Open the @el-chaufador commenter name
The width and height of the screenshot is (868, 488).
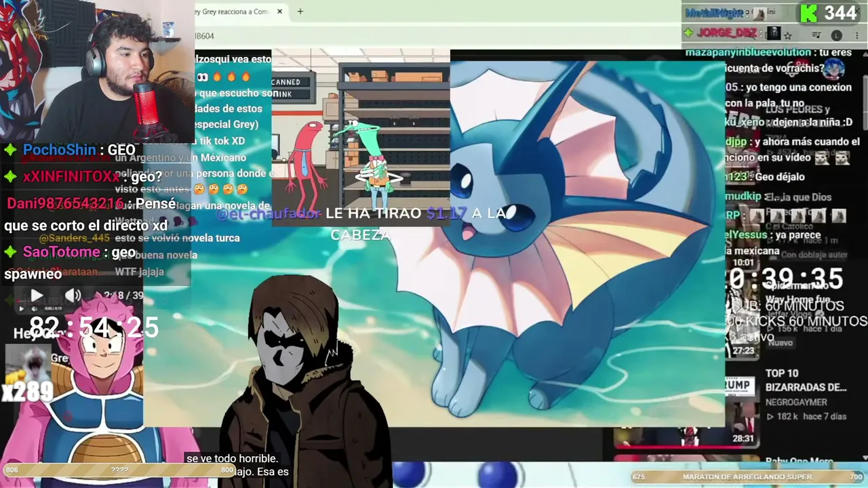pyautogui.click(x=269, y=213)
